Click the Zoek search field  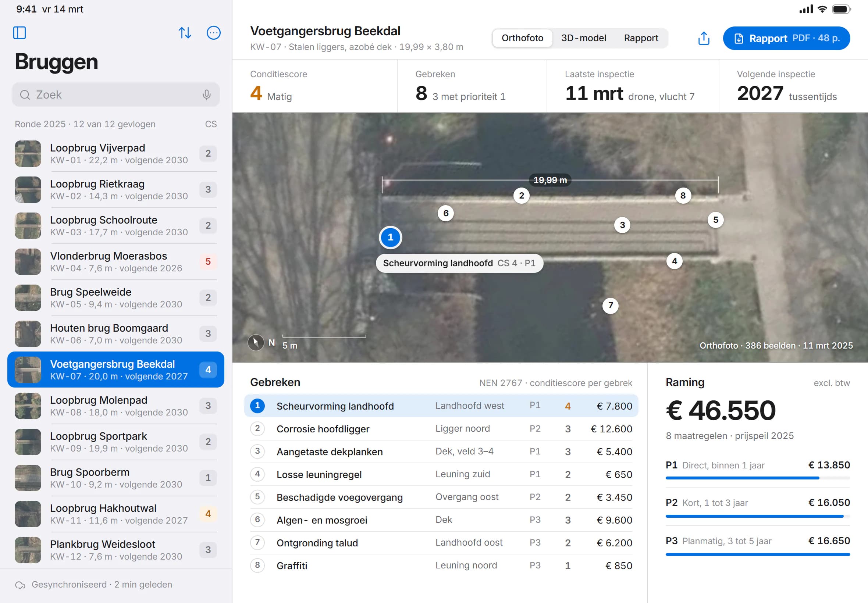[x=115, y=94]
